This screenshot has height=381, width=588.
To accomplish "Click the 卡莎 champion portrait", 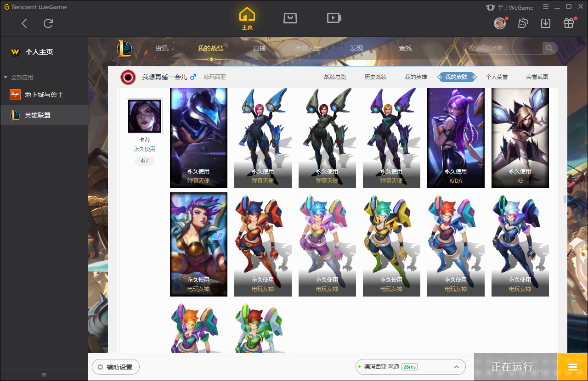I will (145, 116).
